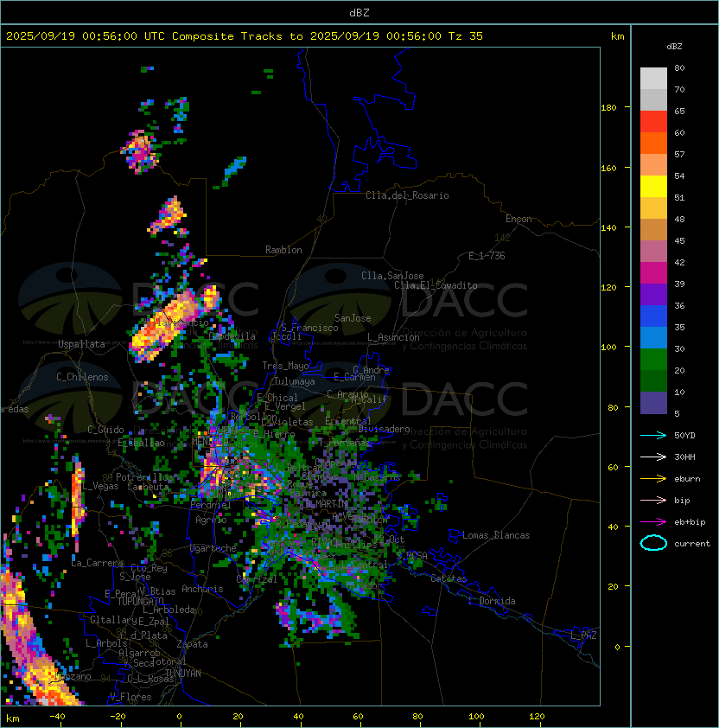Click the 'V_Flores' map label
The image size is (719, 728).
(130, 697)
